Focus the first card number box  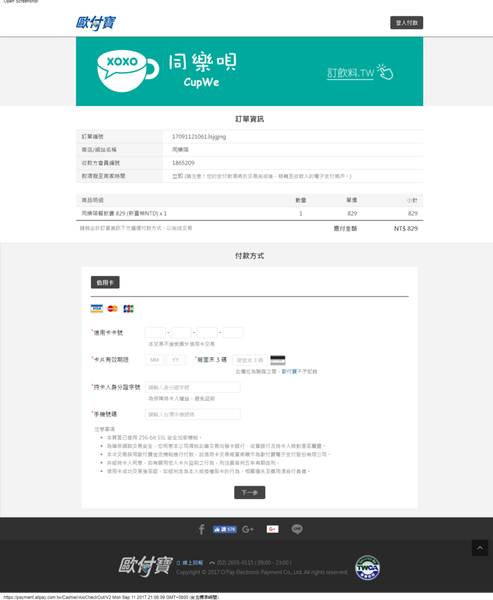coord(155,333)
